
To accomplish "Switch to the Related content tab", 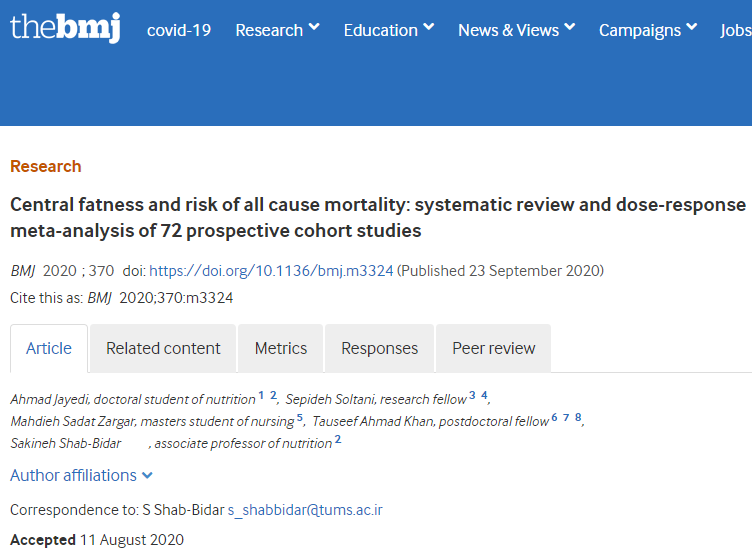I will pyautogui.click(x=163, y=348).
